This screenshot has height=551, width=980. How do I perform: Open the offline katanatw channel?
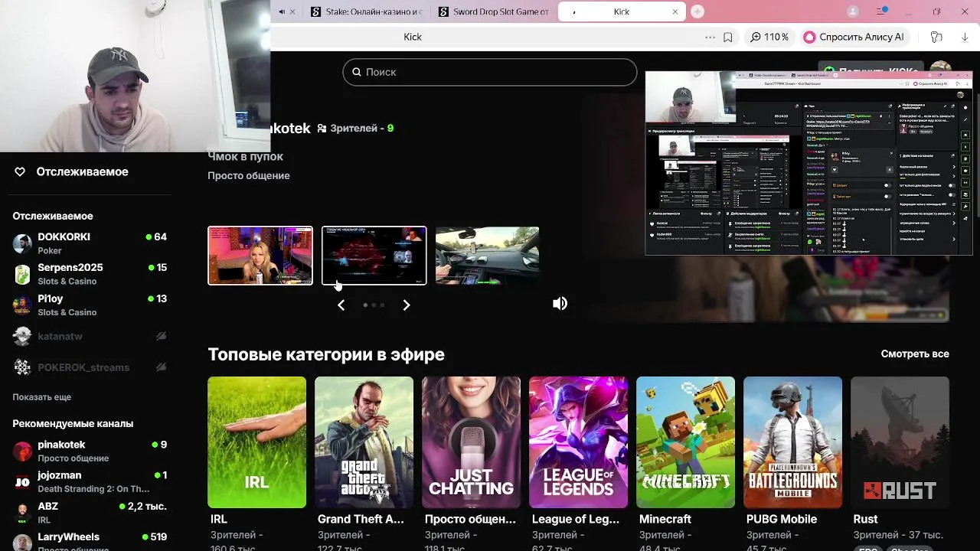pos(90,336)
